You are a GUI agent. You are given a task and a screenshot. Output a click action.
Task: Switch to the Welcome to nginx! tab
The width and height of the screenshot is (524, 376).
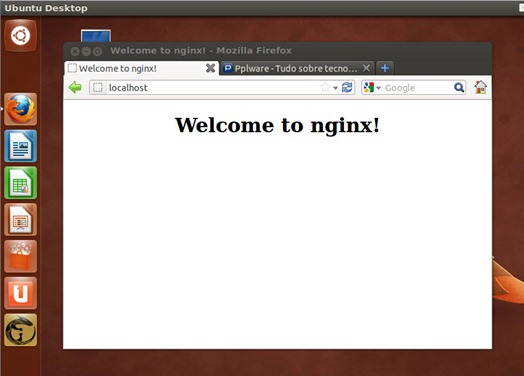142,68
